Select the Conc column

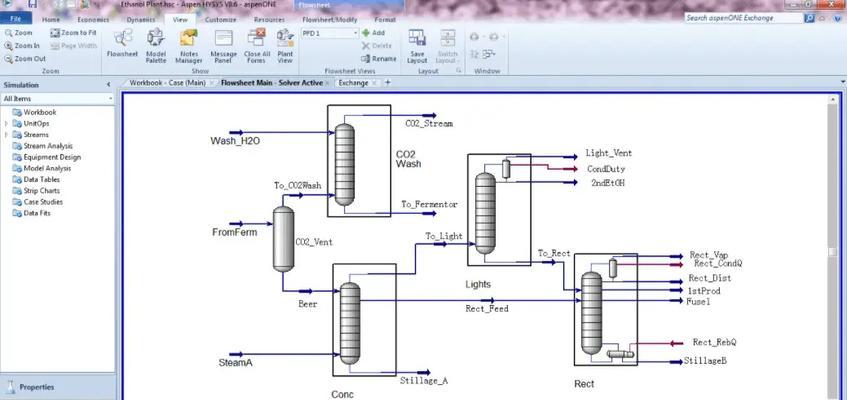349,323
